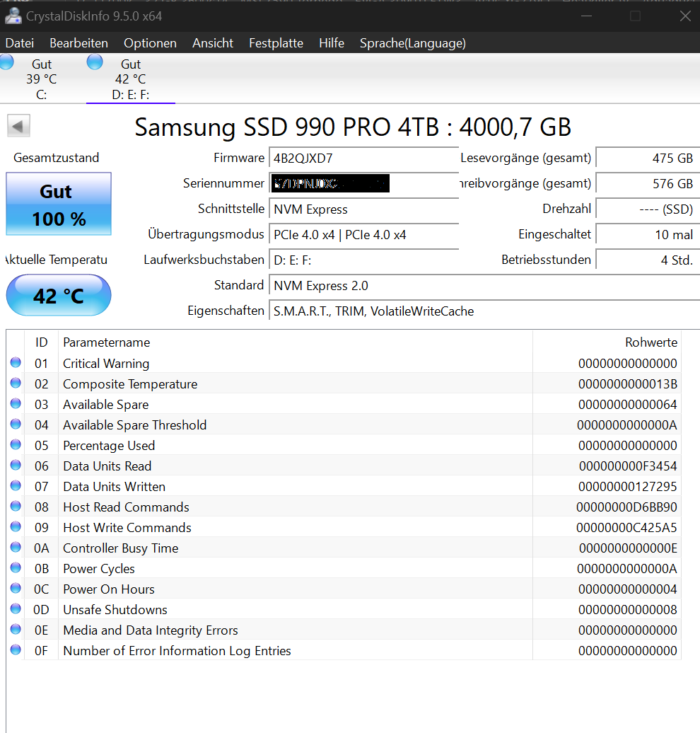This screenshot has height=733, width=700.
Task: Click the status orb for Composite Temperature
Action: [16, 383]
